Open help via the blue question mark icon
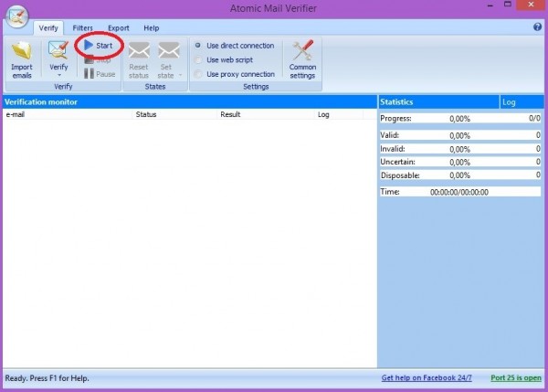The image size is (548, 392). pos(537,27)
